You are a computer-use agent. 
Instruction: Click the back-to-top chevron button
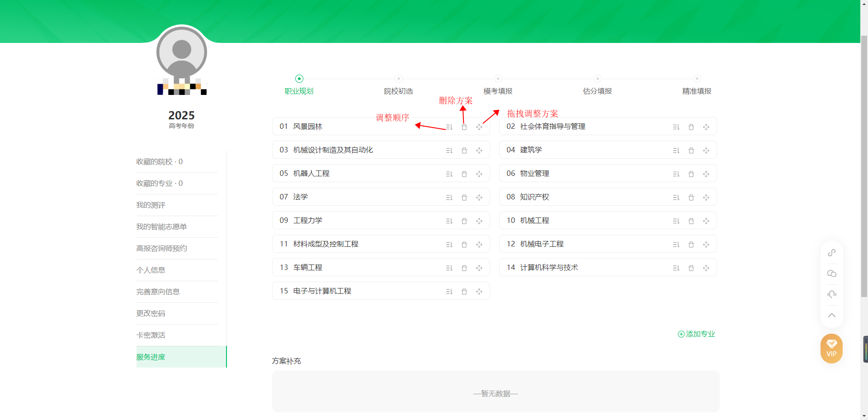click(x=832, y=315)
